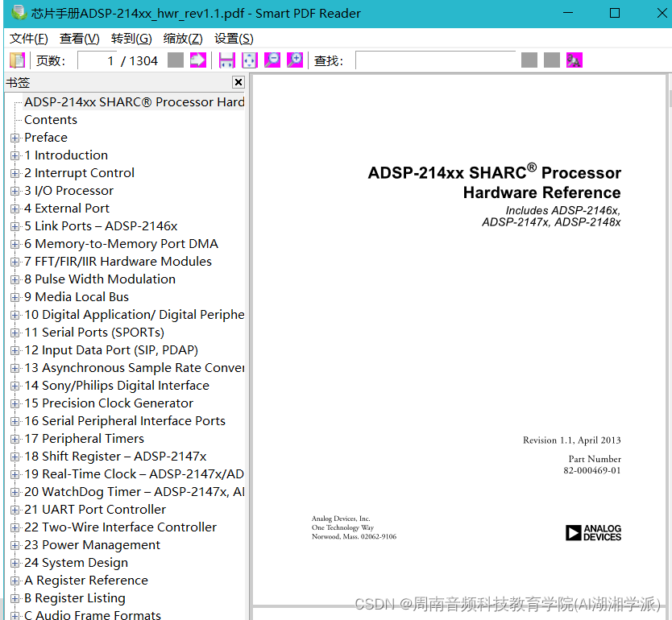Click part number 82-000469-01 text

pyautogui.click(x=592, y=470)
